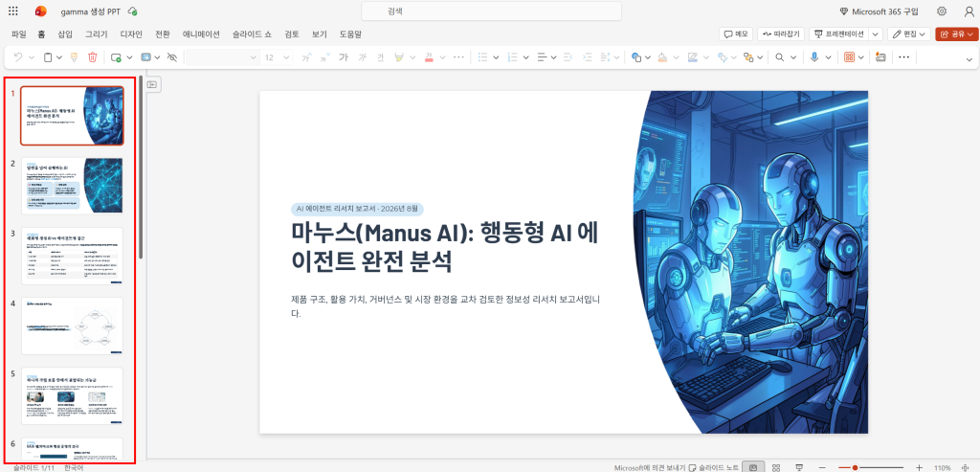Expand the layout dropdown arrow

(x=158, y=56)
